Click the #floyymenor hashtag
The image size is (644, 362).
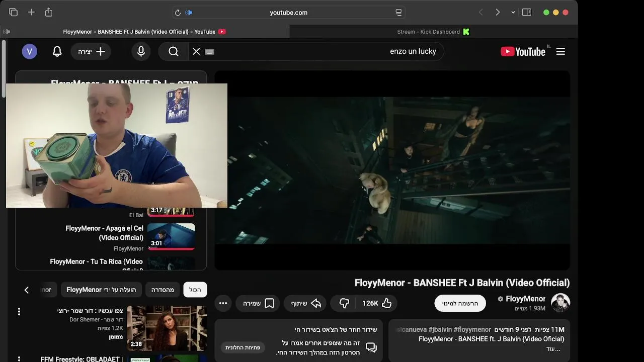point(472,329)
